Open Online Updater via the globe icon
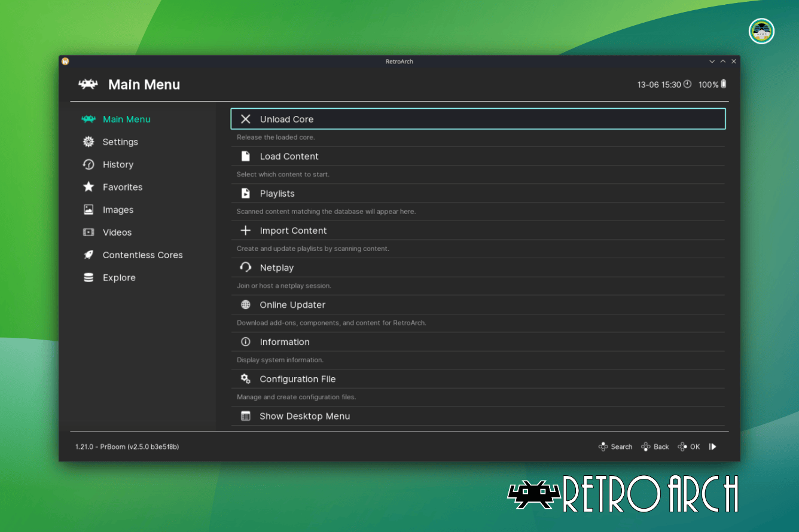 245,304
